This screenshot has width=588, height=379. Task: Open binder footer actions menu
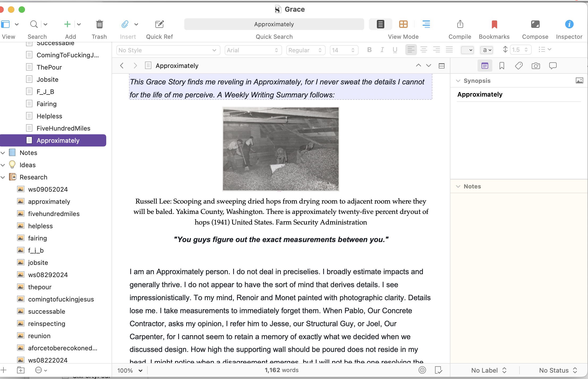click(41, 370)
